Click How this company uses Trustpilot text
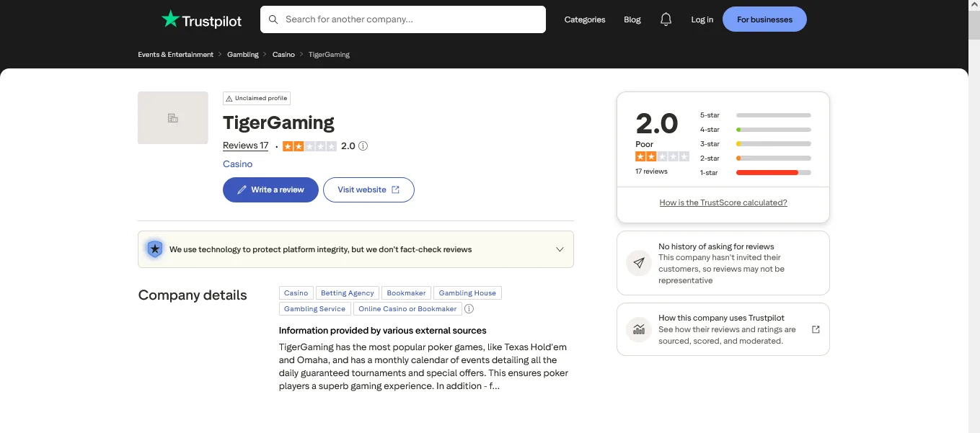The height and width of the screenshot is (433, 980). (721, 318)
